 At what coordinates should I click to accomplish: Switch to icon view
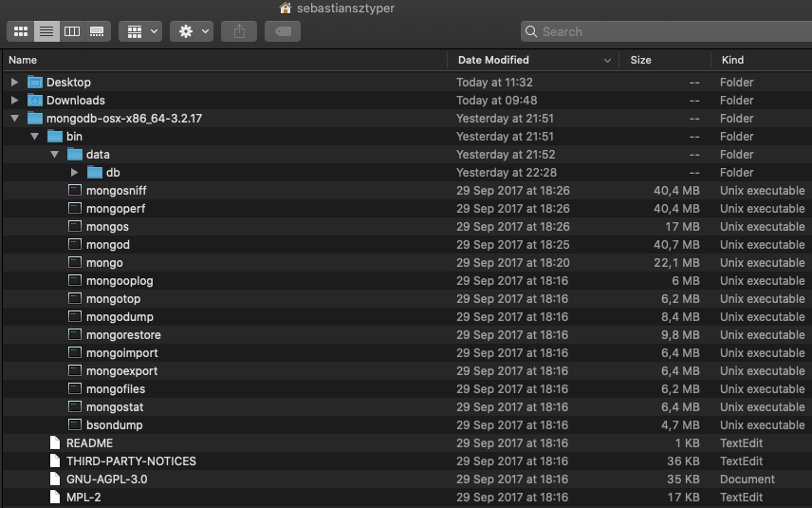pos(21,31)
